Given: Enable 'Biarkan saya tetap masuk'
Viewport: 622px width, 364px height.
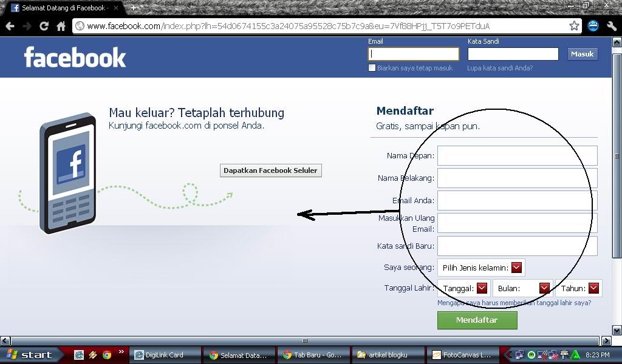Looking at the screenshot, I should pos(372,68).
